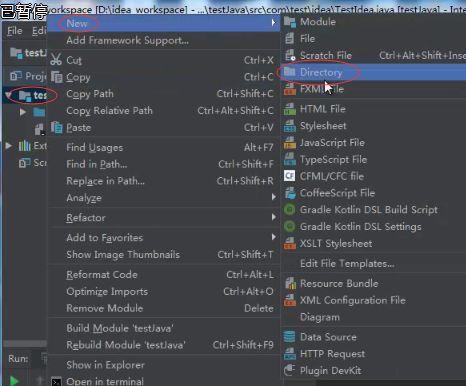Click the Plugin DevKit icon
The width and height of the screenshot is (466, 386).
(x=289, y=370)
